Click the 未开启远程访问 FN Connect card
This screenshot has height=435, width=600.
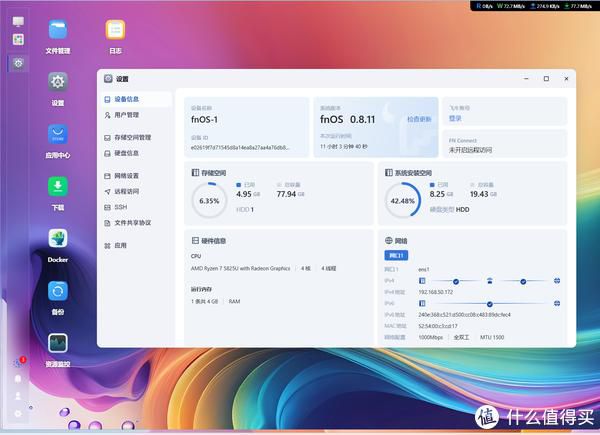pos(505,143)
